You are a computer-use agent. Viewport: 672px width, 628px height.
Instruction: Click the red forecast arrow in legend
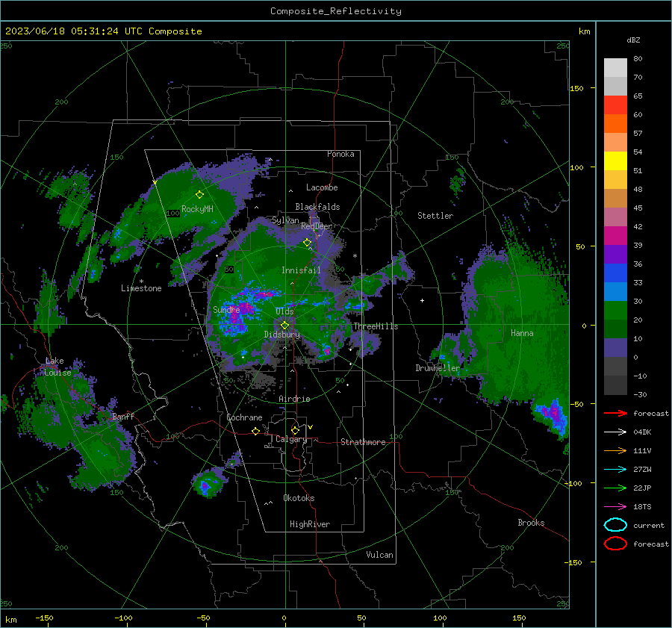click(615, 413)
